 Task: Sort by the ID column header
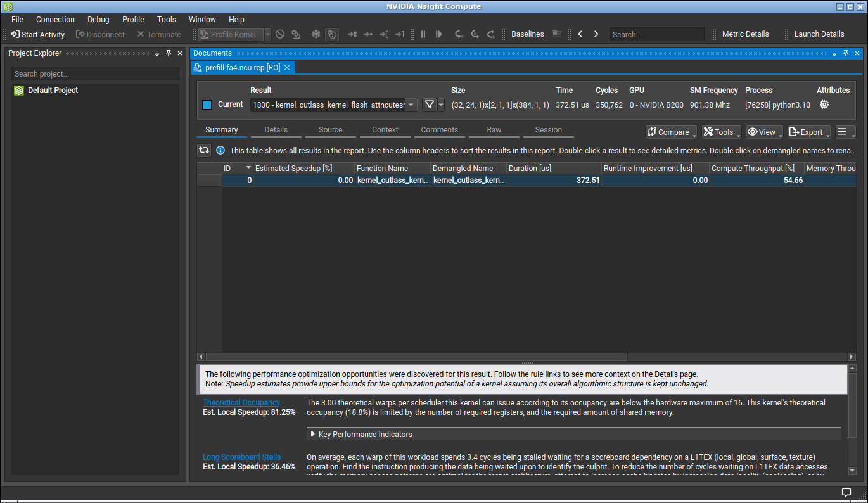coord(238,169)
